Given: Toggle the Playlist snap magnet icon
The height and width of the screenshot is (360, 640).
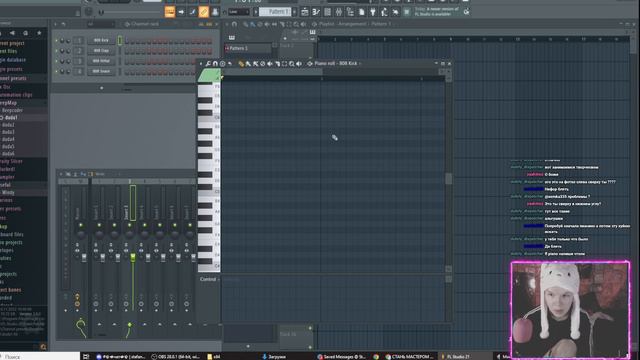Looking at the screenshot, I should pos(234,24).
